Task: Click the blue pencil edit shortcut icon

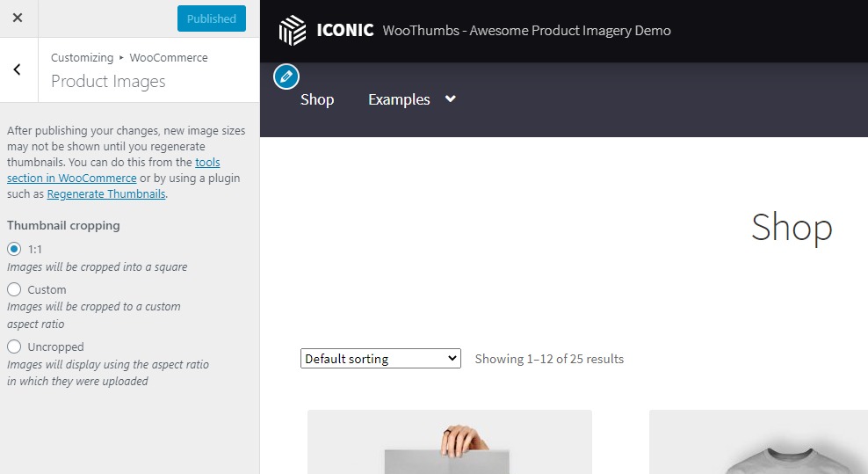Action: point(286,77)
